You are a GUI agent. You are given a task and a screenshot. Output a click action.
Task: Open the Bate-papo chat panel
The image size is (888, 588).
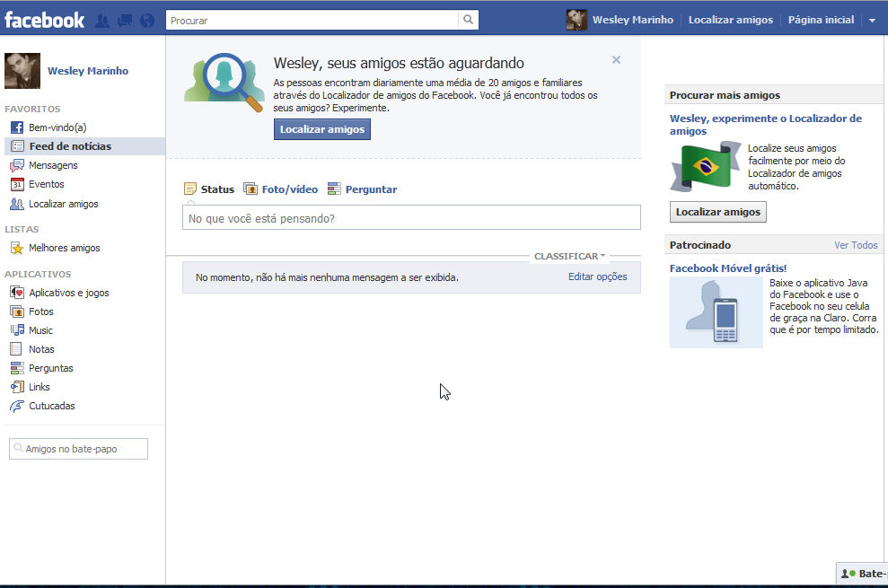click(863, 574)
